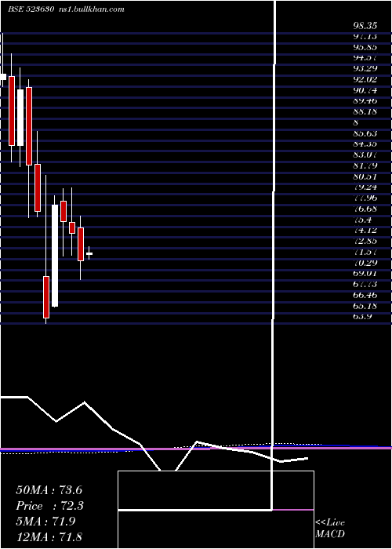Click the 'Price : 72.3' value text
392x549 pixels.
tap(49, 506)
